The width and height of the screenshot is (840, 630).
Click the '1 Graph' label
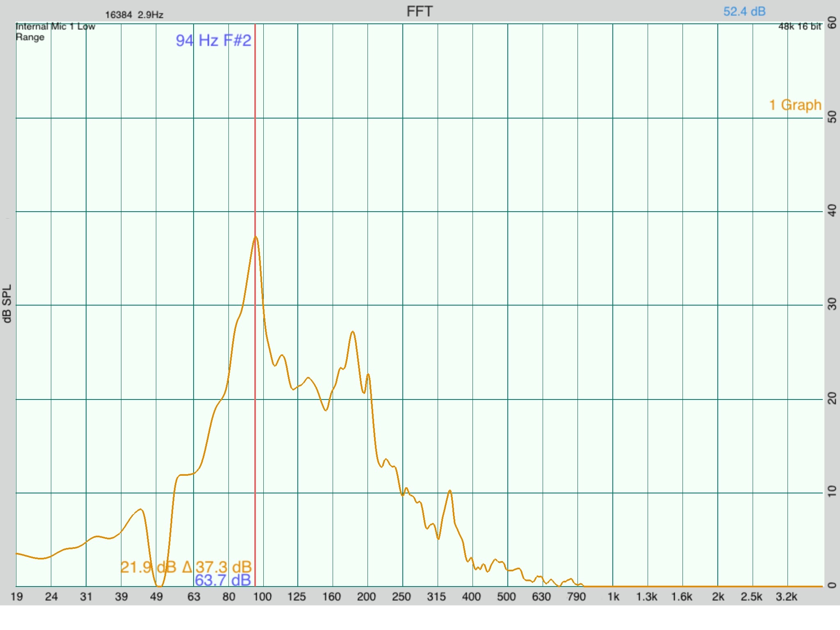[x=795, y=105]
